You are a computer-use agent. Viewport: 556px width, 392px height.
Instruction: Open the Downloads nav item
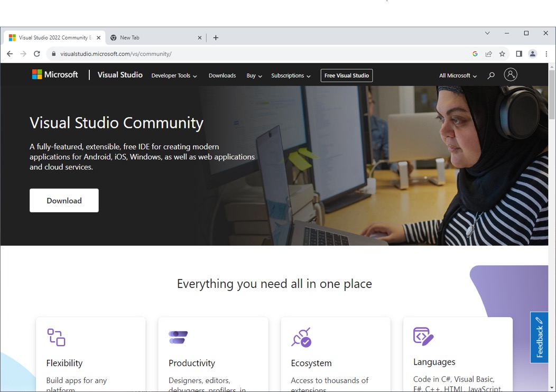222,76
